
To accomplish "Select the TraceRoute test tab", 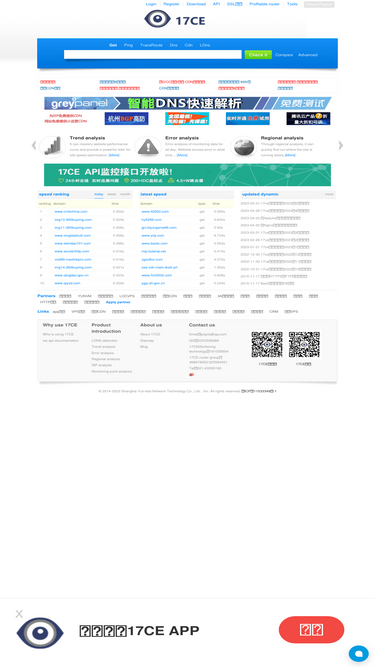I will [151, 45].
